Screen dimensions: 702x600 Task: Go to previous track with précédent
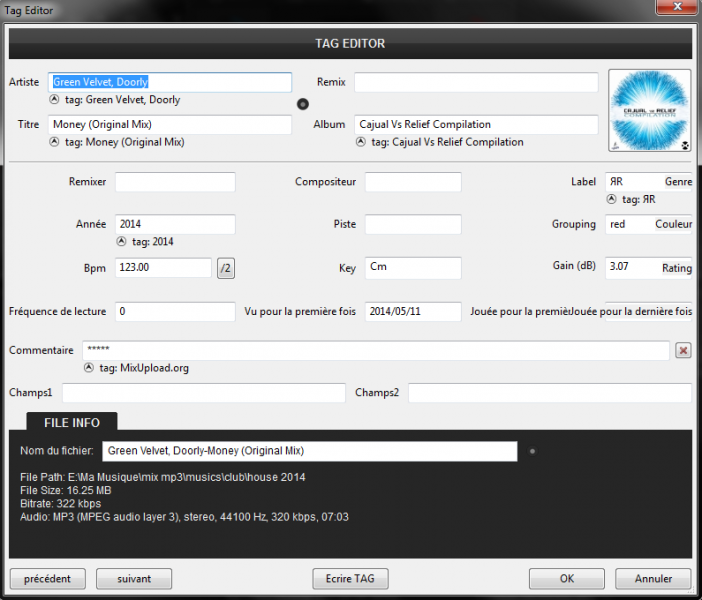(x=47, y=578)
